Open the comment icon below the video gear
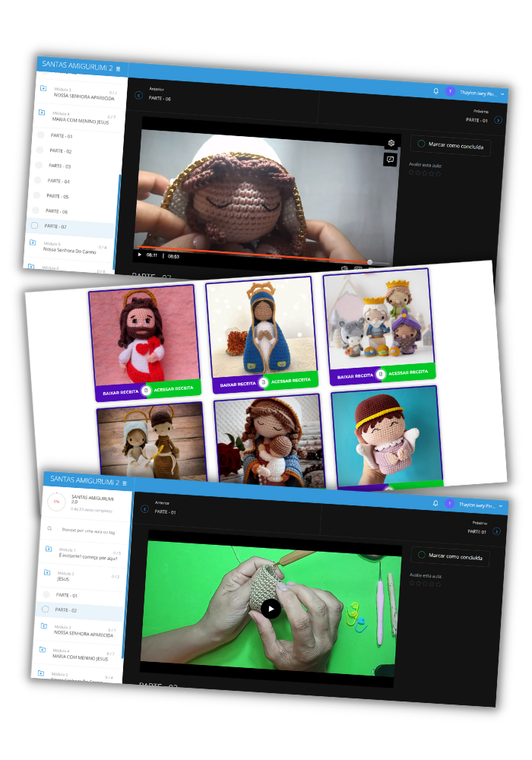Screen dimensions: 532x760 pyautogui.click(x=390, y=160)
